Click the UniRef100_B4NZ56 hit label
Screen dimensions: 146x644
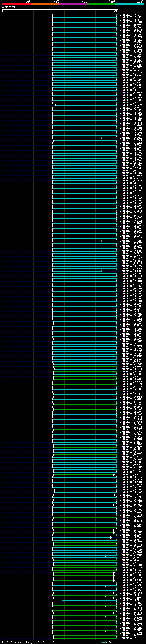coord(131,572)
